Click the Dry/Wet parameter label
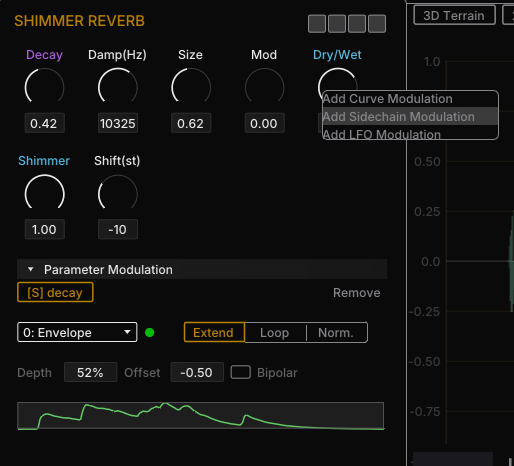Image resolution: width=514 pixels, height=466 pixels. 337,55
